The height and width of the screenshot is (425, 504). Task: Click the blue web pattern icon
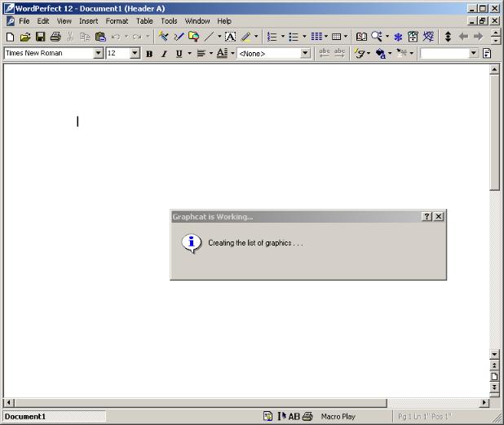tap(428, 37)
